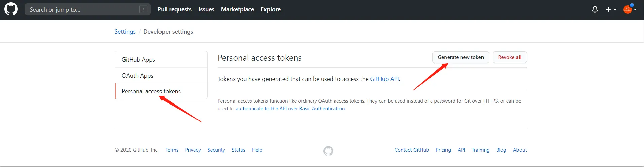Click authenticate to the API over Basic Authentication
Viewport: 644px width, 167px height.
point(290,109)
